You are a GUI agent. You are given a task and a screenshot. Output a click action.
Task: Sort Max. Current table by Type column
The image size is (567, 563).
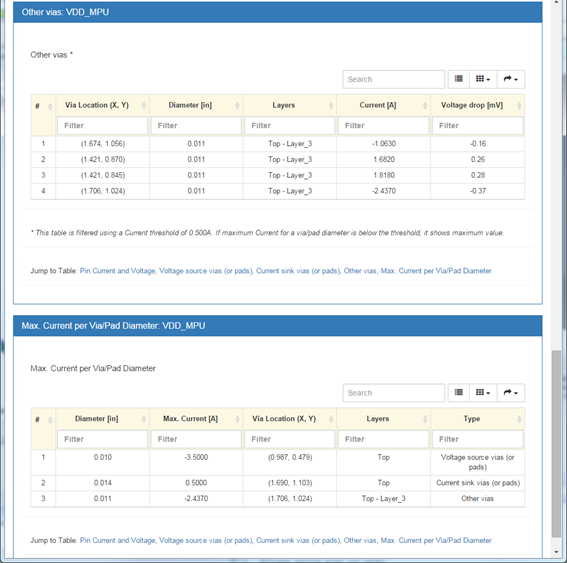(x=478, y=419)
